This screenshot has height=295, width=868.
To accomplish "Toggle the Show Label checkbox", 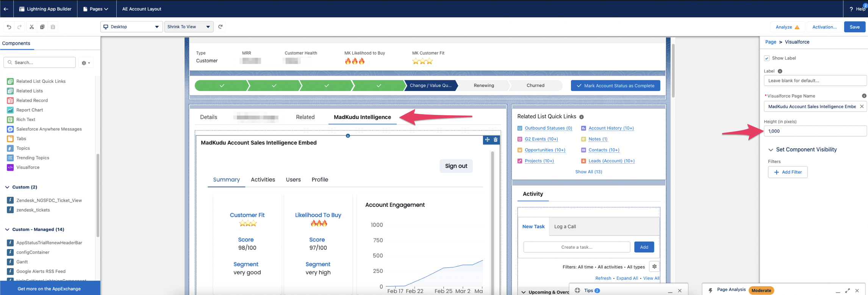I will 766,58.
